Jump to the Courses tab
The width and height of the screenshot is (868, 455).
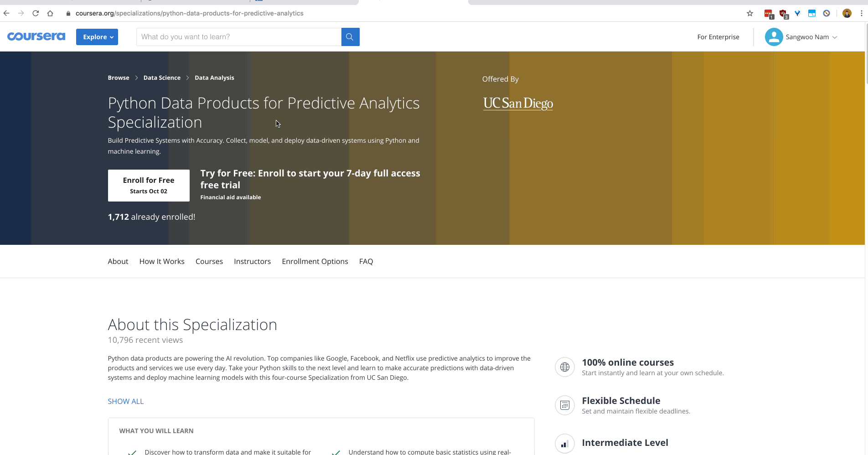tap(209, 261)
